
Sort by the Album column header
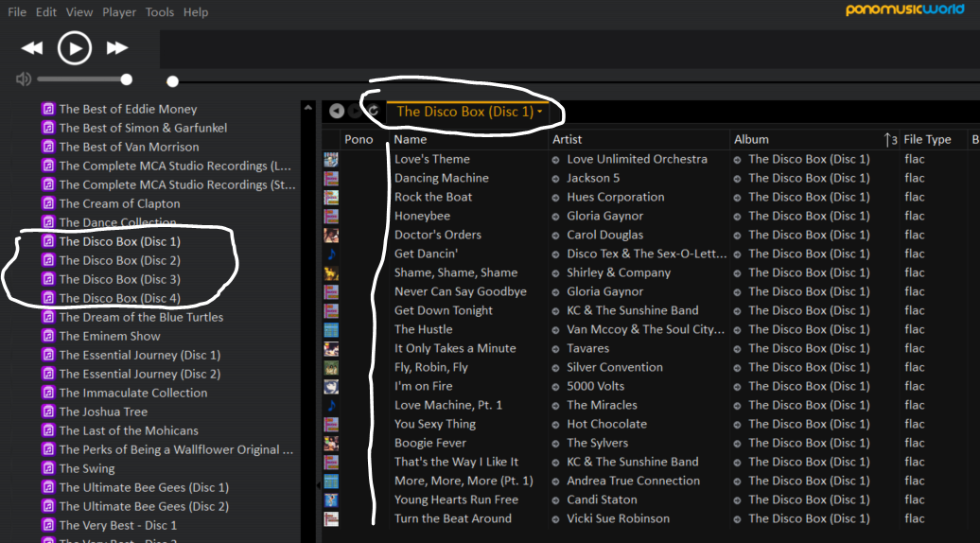point(751,139)
